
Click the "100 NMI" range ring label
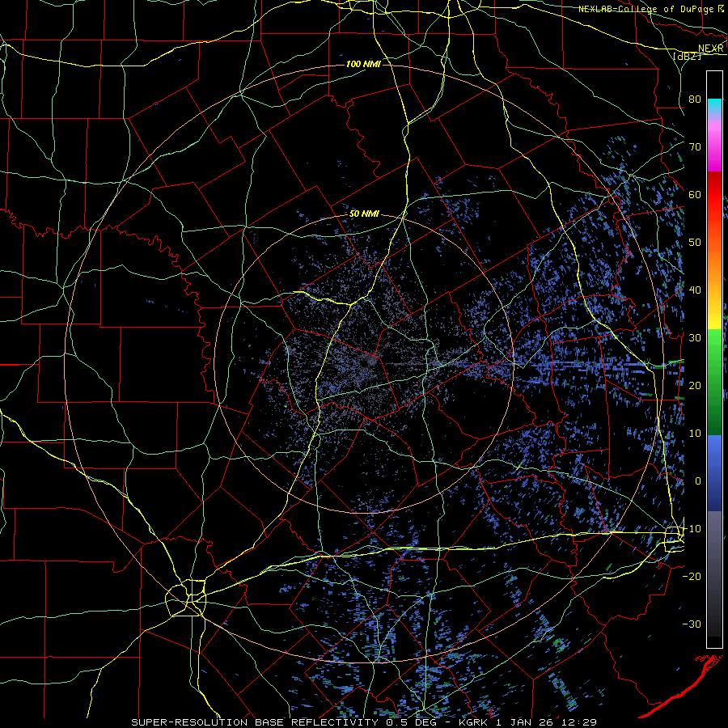pyautogui.click(x=363, y=64)
